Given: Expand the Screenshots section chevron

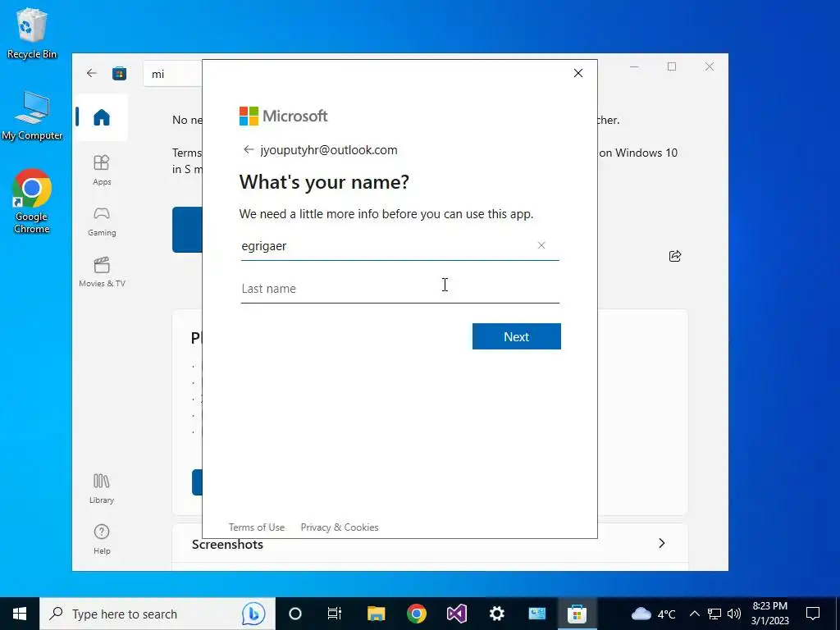Looking at the screenshot, I should pos(662,543).
